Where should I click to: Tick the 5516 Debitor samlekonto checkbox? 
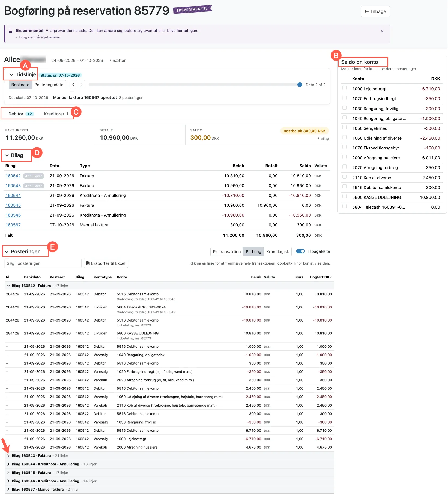point(345,187)
